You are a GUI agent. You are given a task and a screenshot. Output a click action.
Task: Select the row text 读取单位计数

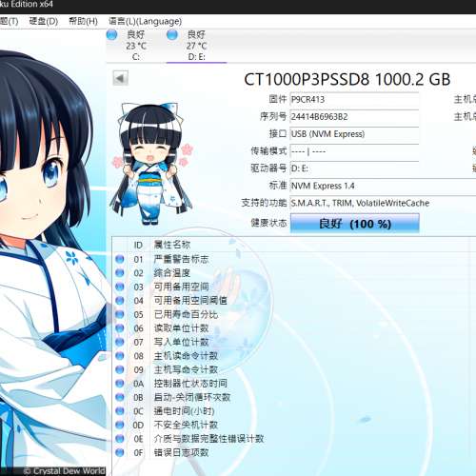tap(181, 328)
